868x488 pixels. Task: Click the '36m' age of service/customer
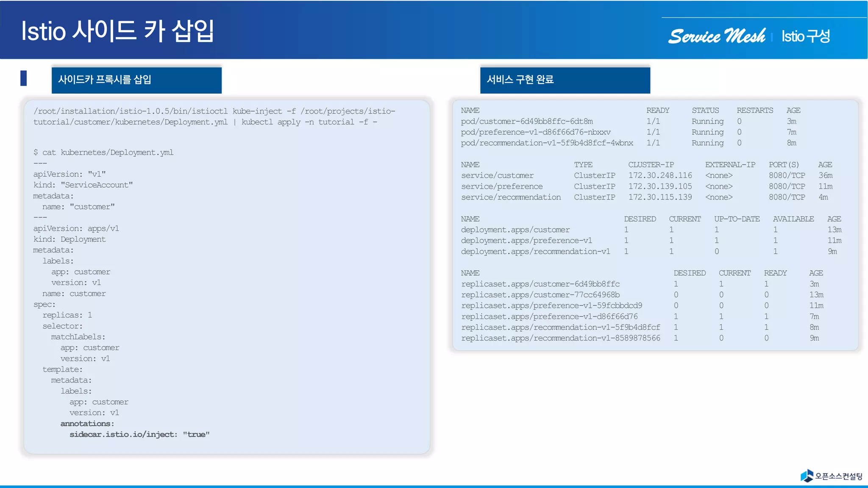(x=825, y=175)
